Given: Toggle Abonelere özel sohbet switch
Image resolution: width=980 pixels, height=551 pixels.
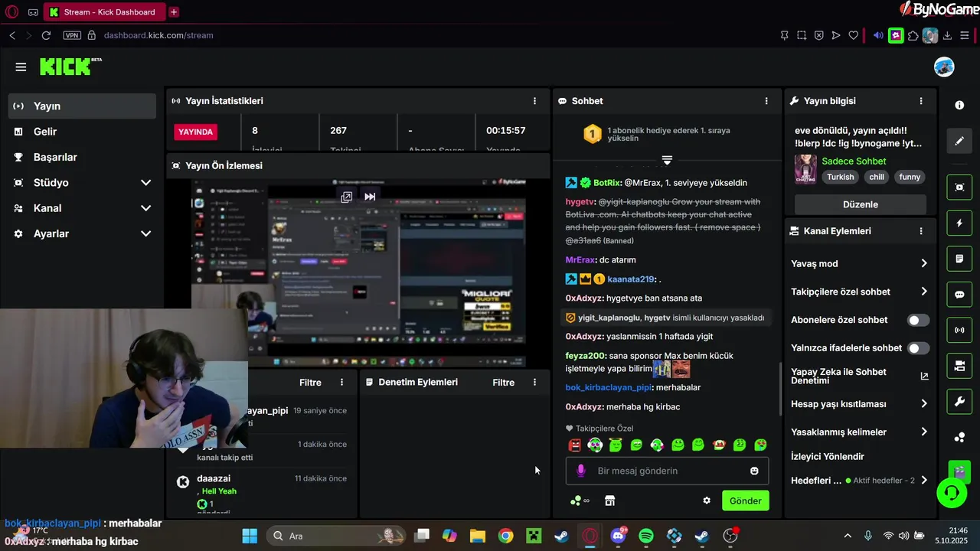Looking at the screenshot, I should coord(918,320).
